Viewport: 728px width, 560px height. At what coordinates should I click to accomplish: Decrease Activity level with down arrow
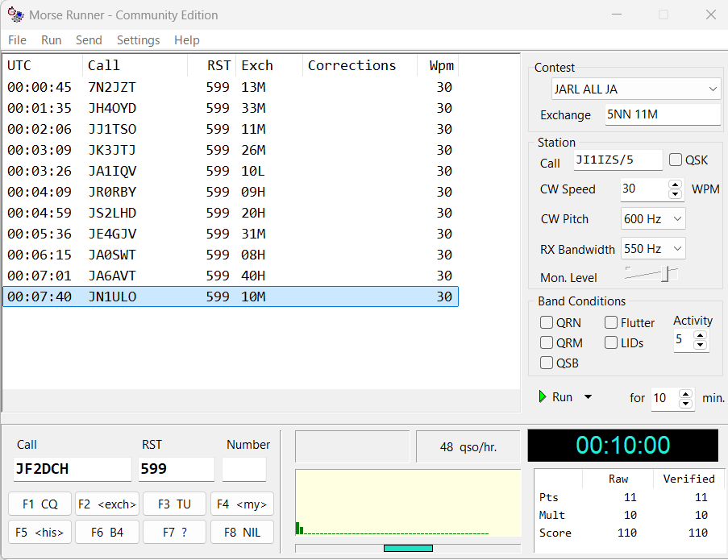[700, 345]
